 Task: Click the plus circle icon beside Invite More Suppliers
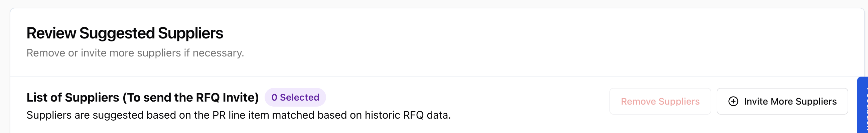[733, 101]
